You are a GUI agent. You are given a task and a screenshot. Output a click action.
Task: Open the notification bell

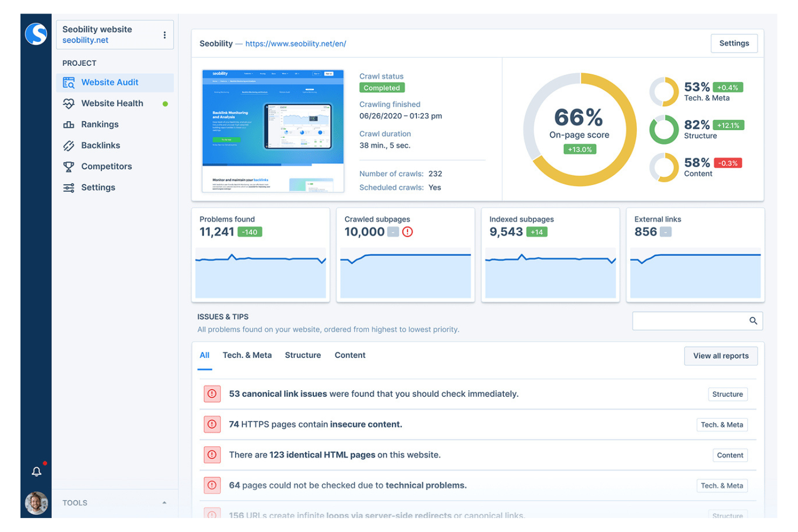pyautogui.click(x=36, y=472)
